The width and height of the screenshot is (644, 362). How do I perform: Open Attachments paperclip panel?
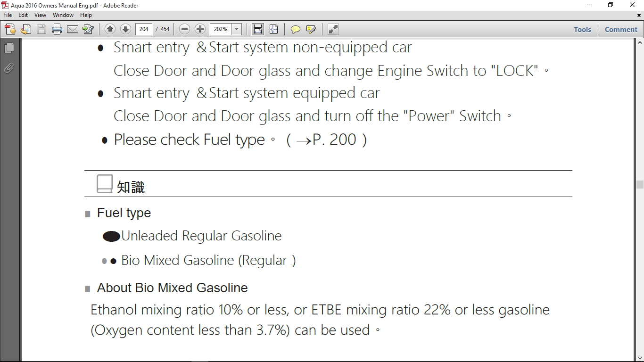coord(9,68)
